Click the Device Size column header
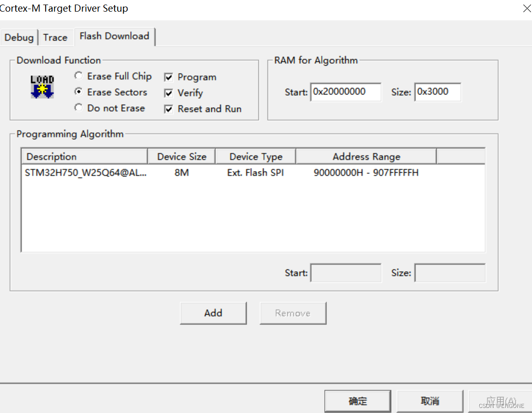The height and width of the screenshot is (413, 532). pos(182,156)
